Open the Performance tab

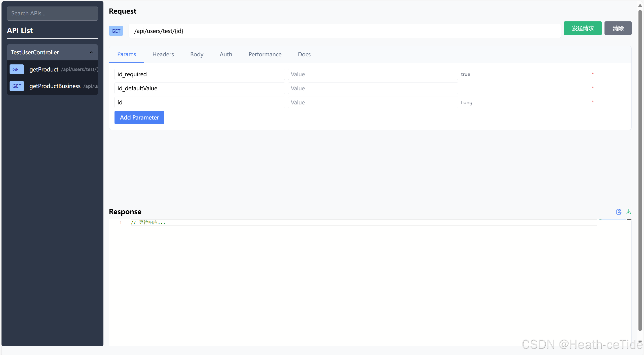(x=265, y=54)
